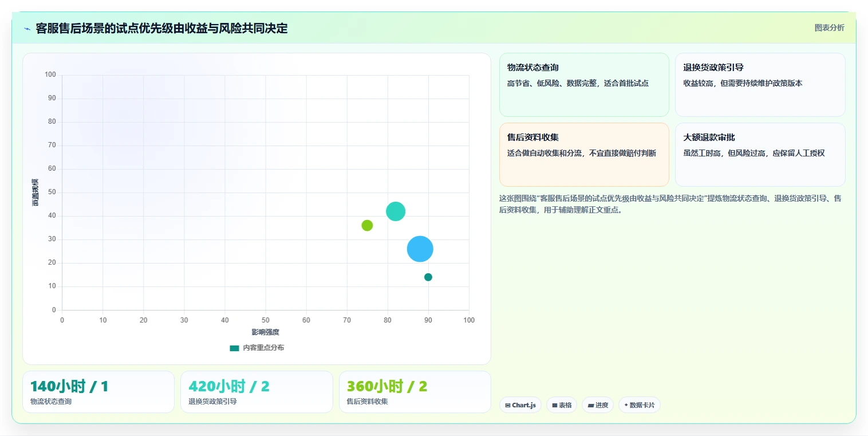Open the 物流状态查询 card
This screenshot has width=868, height=436.
point(584,85)
